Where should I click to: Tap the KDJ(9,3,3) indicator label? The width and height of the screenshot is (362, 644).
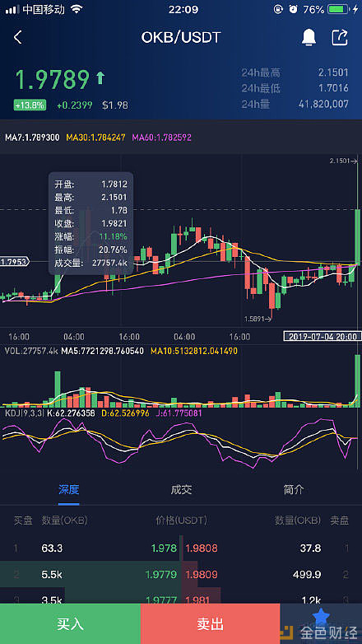click(23, 413)
